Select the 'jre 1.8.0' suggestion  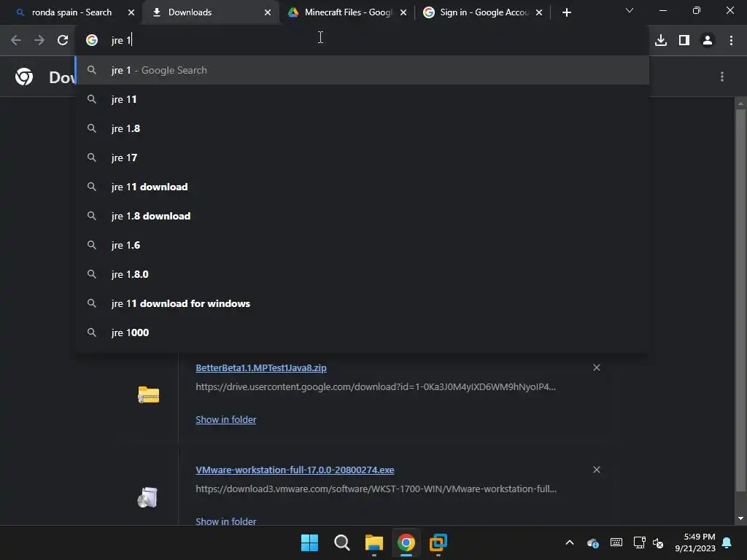pos(362,274)
